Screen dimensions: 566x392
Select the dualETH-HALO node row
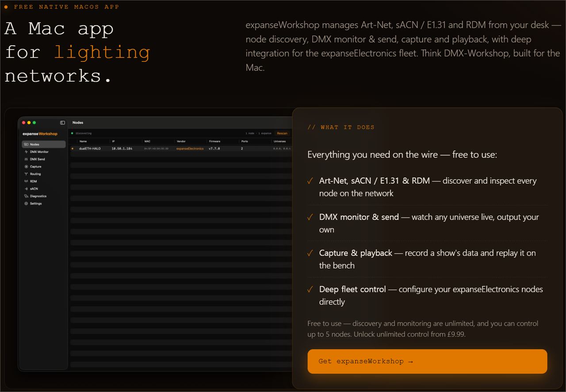(180, 148)
